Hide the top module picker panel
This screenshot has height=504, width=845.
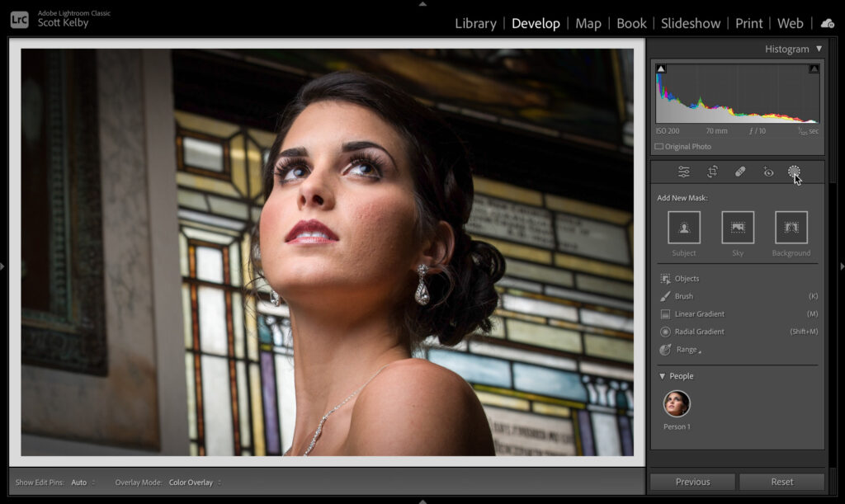(422, 4)
